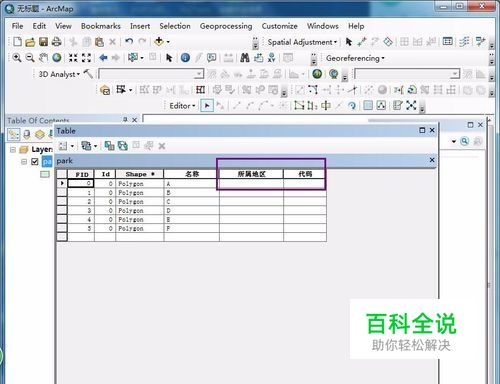Select the Zoom Out tool
The width and height of the screenshot is (500, 384).
point(30,58)
